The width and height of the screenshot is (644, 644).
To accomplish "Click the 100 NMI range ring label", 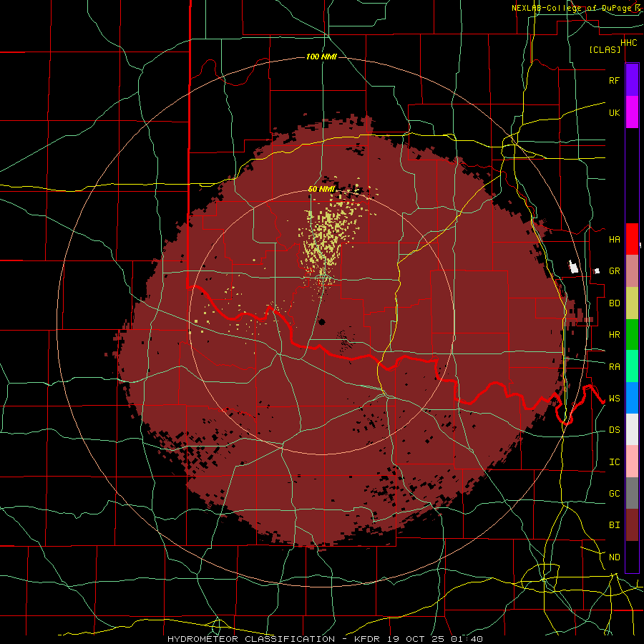I will 321,57.
